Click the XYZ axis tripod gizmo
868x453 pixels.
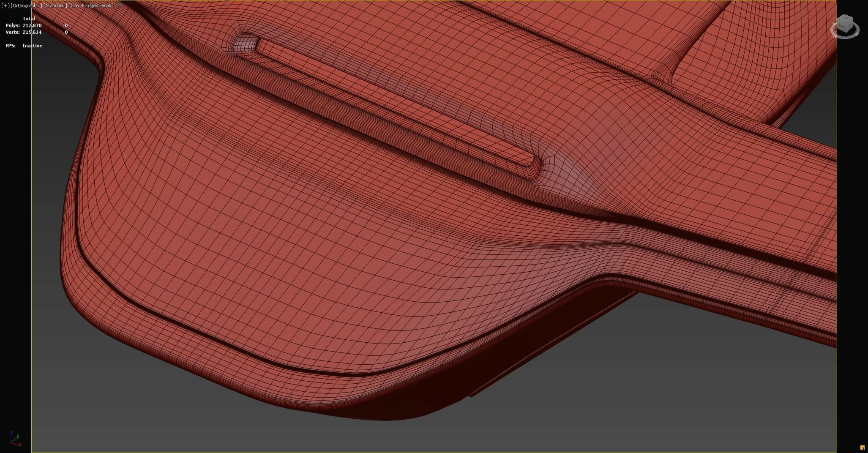pos(15,439)
